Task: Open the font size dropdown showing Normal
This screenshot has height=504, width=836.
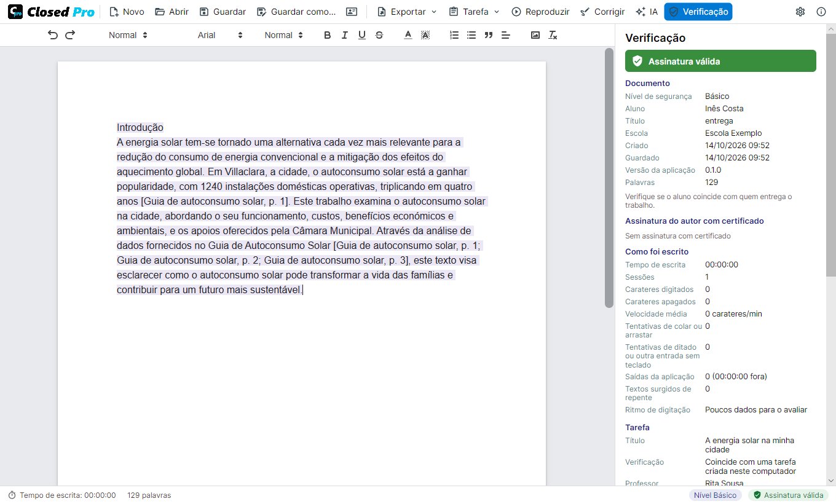Action: point(284,35)
